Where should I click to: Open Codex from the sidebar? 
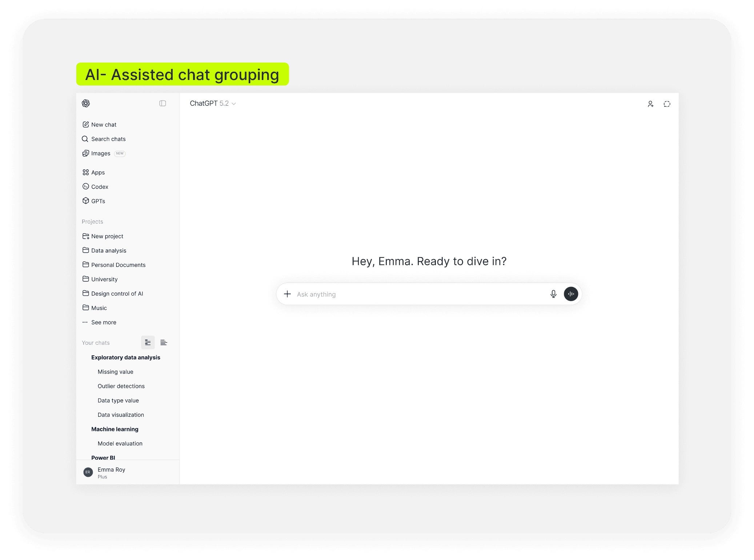pyautogui.click(x=100, y=187)
